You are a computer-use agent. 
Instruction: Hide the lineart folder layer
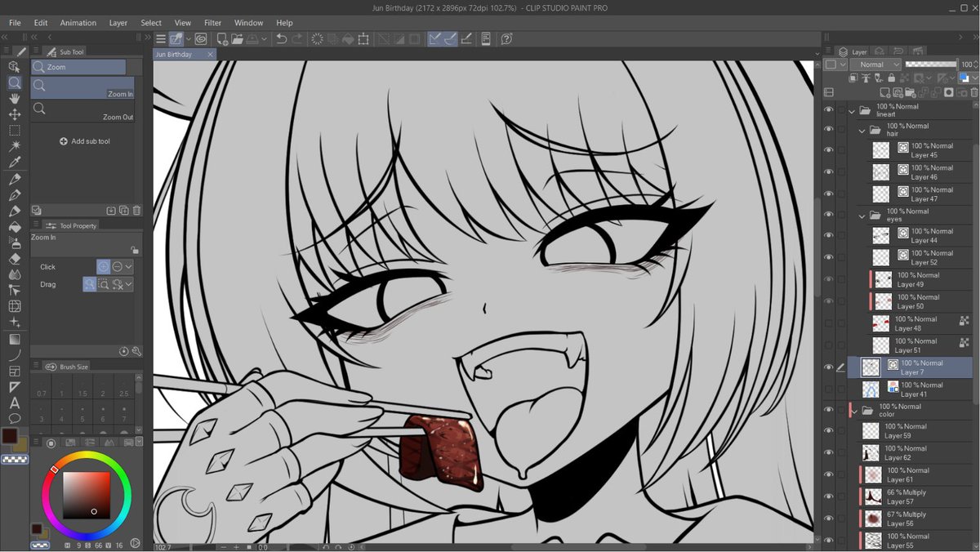829,110
